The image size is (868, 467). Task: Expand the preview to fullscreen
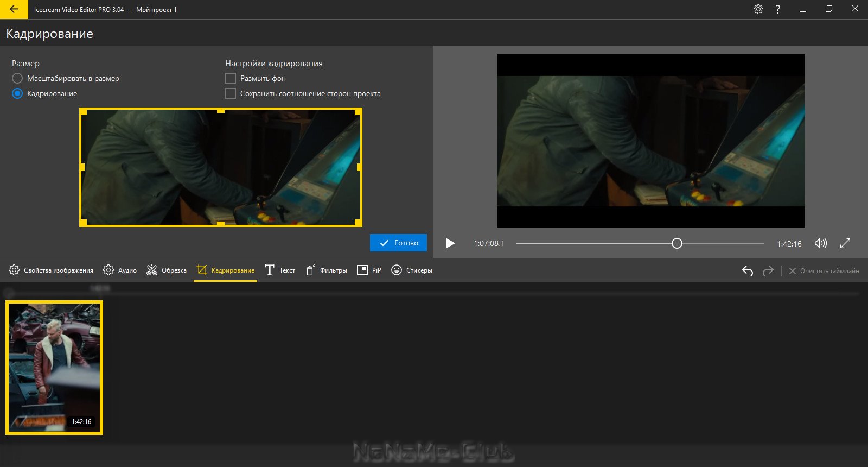845,243
